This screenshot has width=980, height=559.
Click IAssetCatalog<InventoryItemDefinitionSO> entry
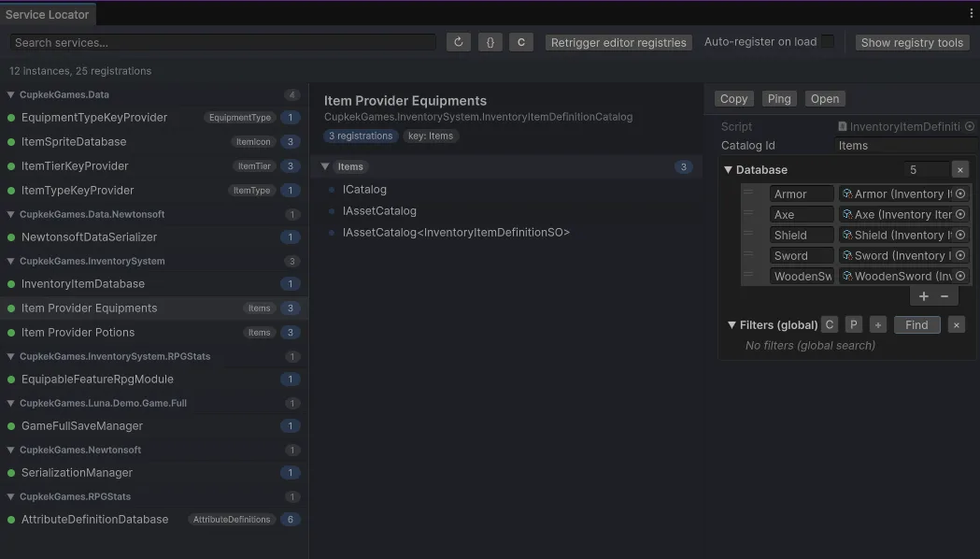456,233
